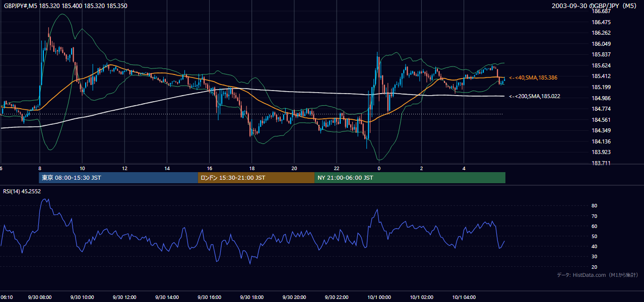This screenshot has height=302, width=644.
Task: Click the 9/30 12:00 time label
Action: click(124, 297)
